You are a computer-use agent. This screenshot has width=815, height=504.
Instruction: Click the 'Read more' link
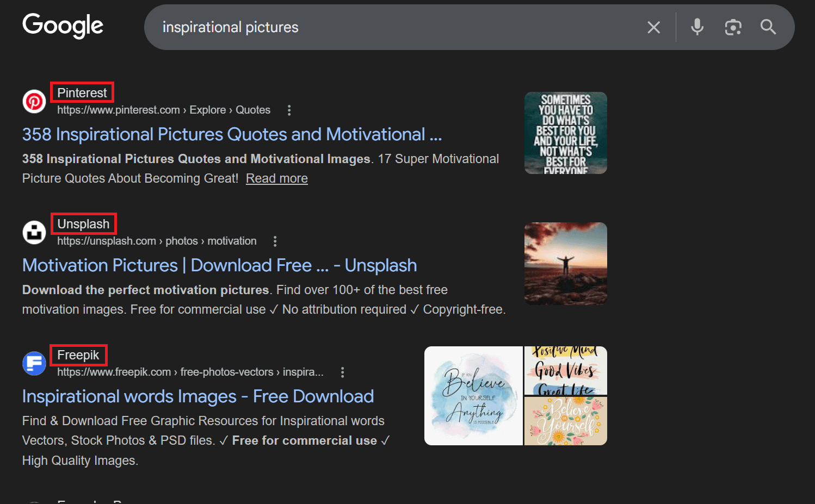(x=277, y=178)
